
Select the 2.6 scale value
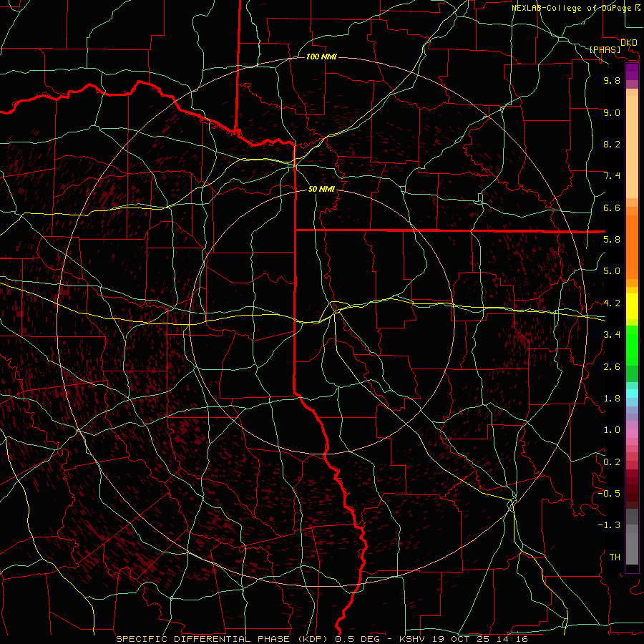[612, 366]
